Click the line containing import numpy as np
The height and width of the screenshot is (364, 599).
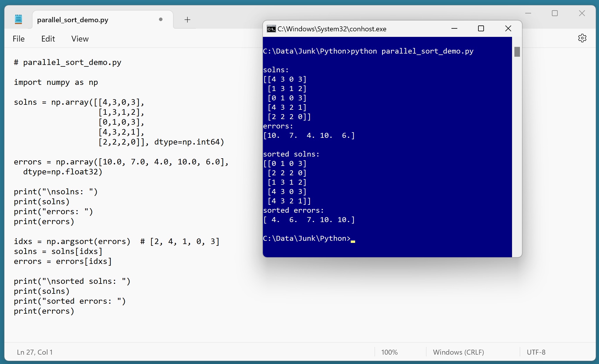(56, 82)
